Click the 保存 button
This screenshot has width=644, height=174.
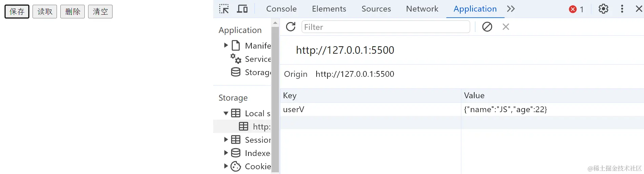pyautogui.click(x=17, y=12)
